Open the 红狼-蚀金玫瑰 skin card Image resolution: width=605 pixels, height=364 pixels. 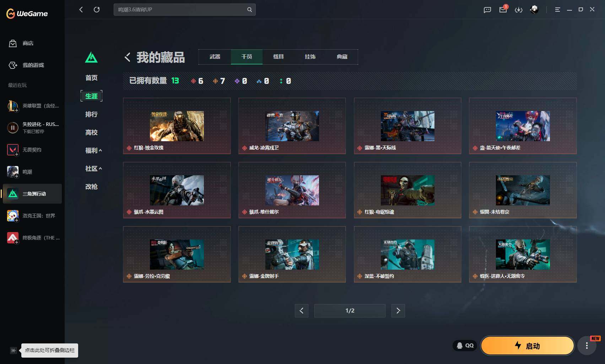coord(177,126)
